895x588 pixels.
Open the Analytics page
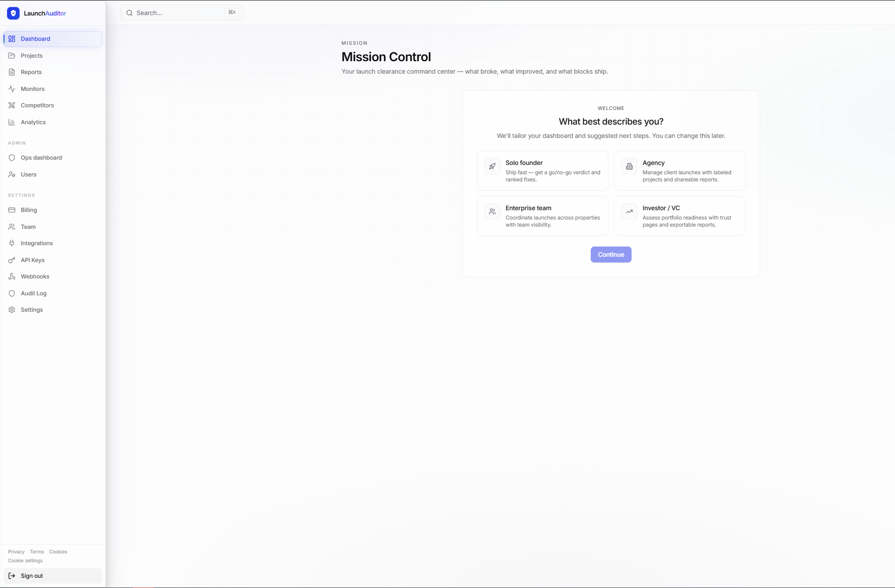tap(53, 122)
